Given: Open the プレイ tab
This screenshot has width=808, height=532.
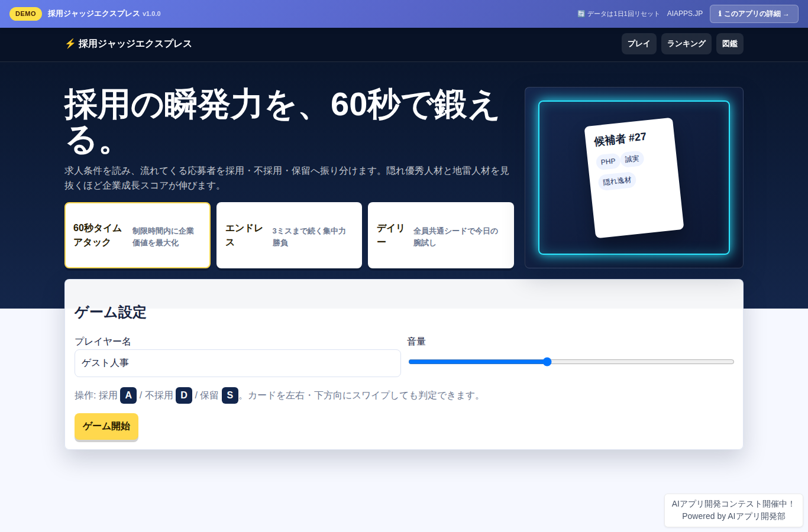Looking at the screenshot, I should pyautogui.click(x=639, y=44).
